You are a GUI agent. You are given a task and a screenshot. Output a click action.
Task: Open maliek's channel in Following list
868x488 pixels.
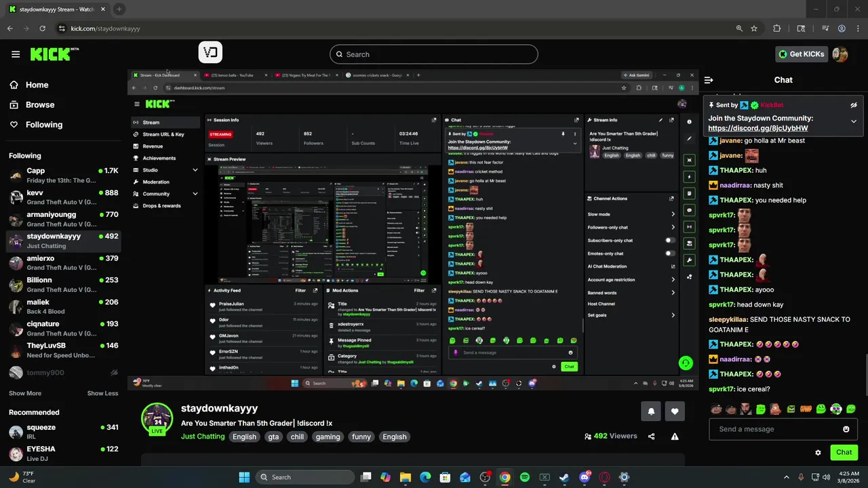63,306
